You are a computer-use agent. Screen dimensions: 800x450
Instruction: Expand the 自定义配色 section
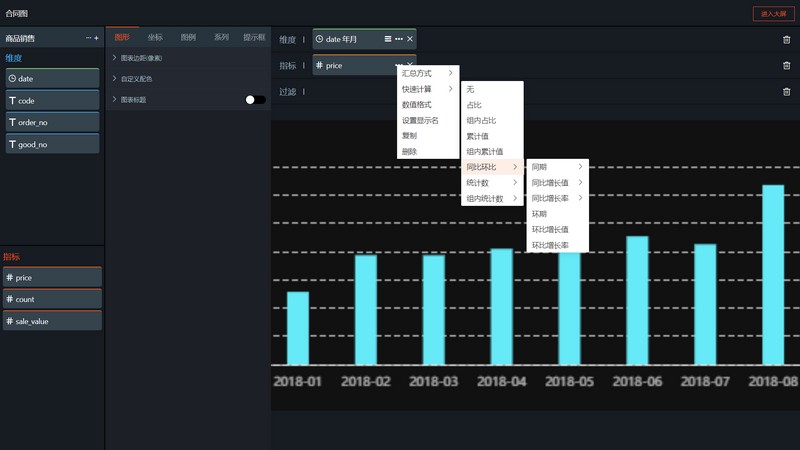click(136, 79)
